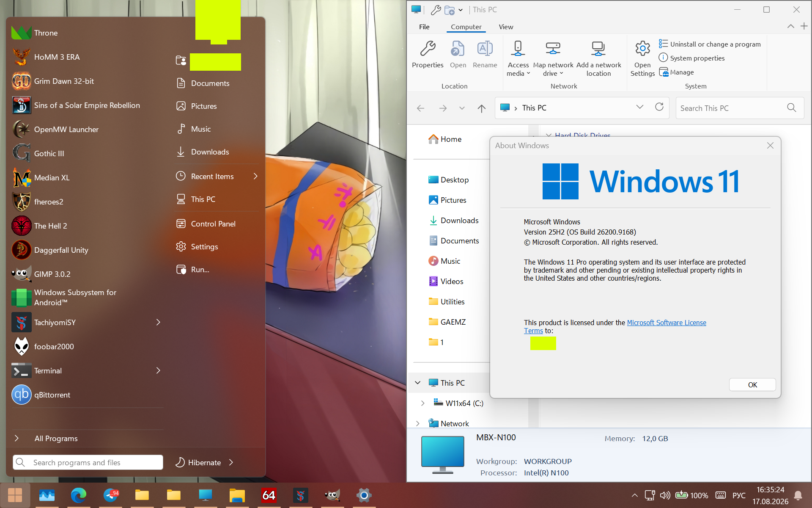Open Documents from the Start menu

217,83
